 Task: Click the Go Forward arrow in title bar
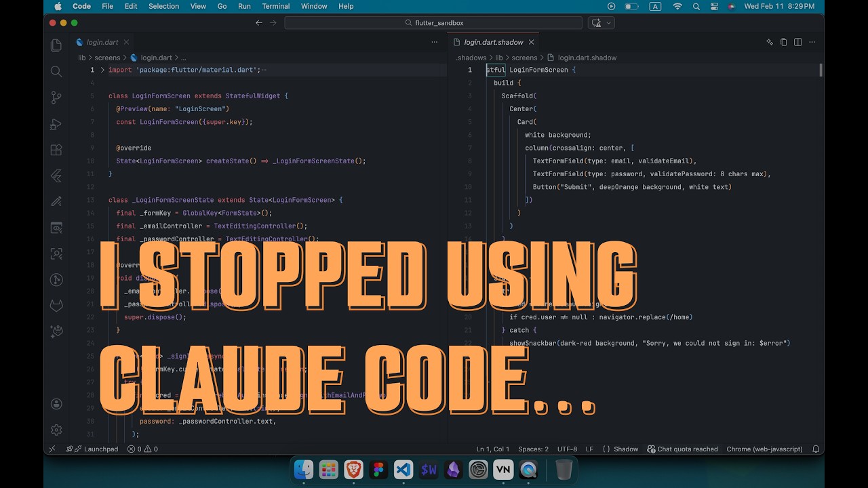point(273,22)
